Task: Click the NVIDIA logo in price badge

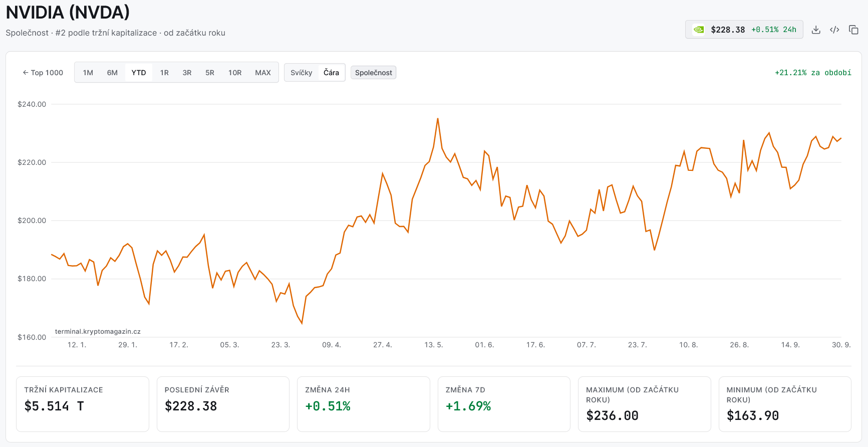Action: (699, 30)
